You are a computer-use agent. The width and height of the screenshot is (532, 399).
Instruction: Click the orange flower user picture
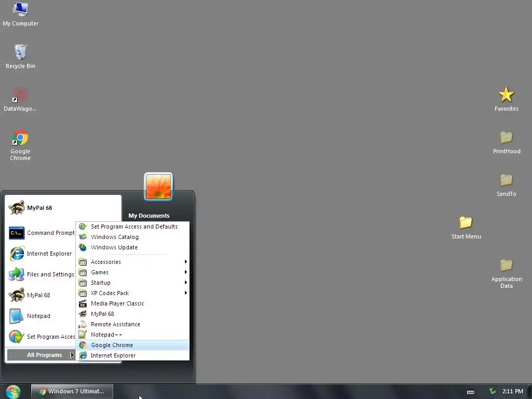pyautogui.click(x=158, y=187)
